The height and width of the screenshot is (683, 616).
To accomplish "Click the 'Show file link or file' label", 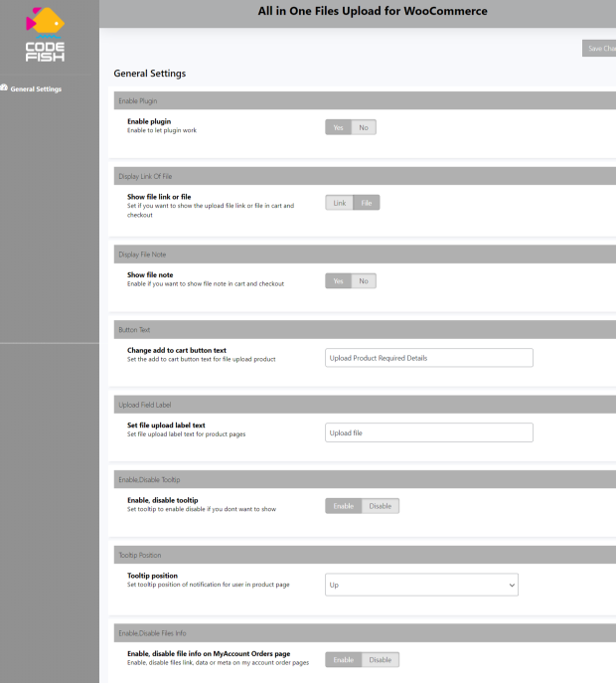I will (x=159, y=197).
